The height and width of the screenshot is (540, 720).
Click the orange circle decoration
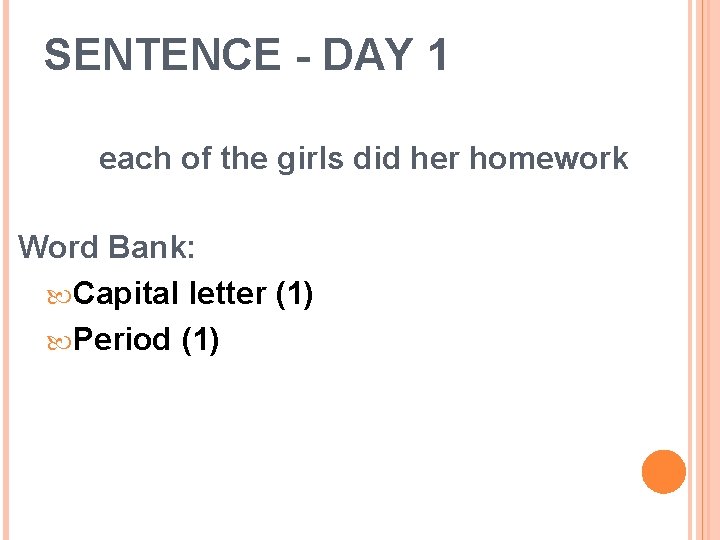click(x=664, y=472)
